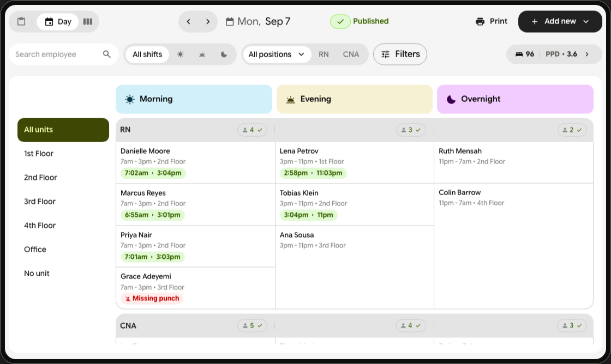Open the date picker Mon, Sep 7
The height and width of the screenshot is (364, 611).
pyautogui.click(x=258, y=21)
